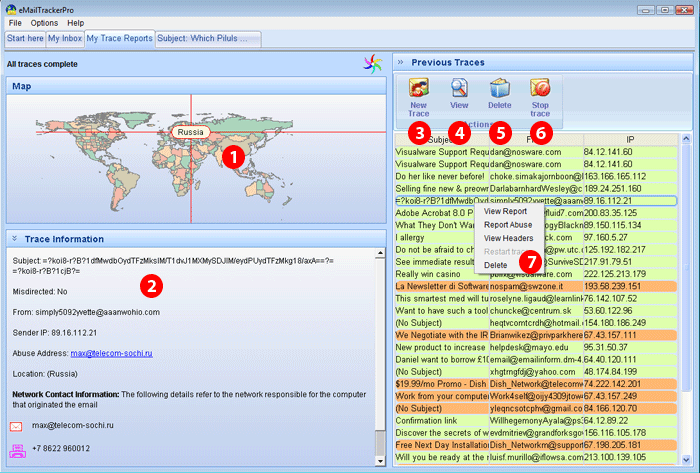Viewport: 700px width, 473px height.
Task: Open the Subject: Which Piluls tab
Action: pyautogui.click(x=208, y=38)
